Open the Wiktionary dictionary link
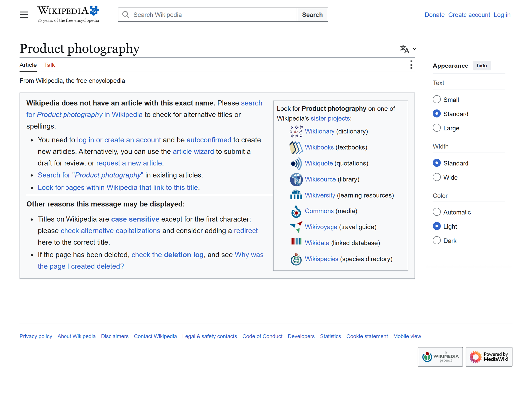The image size is (532, 399). coord(320,131)
